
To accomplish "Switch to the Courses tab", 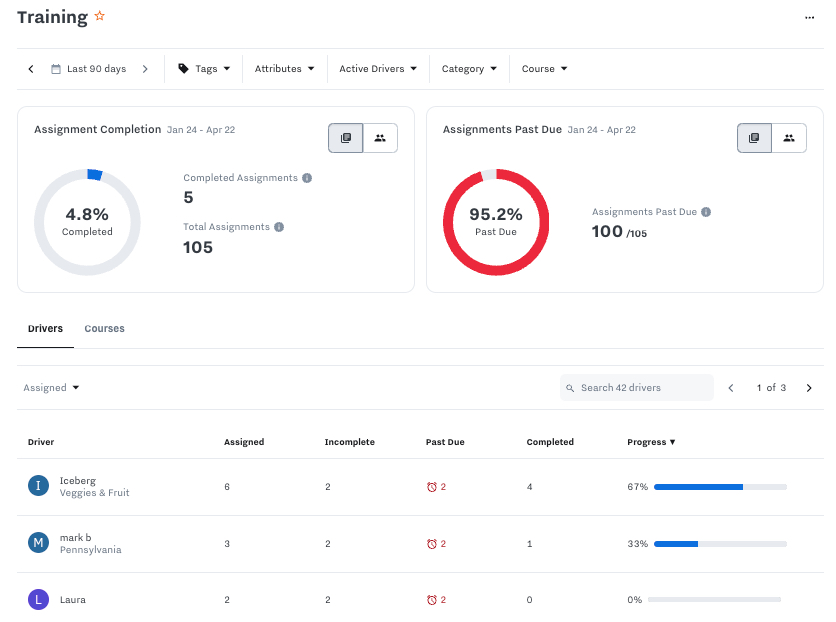I will 104,329.
